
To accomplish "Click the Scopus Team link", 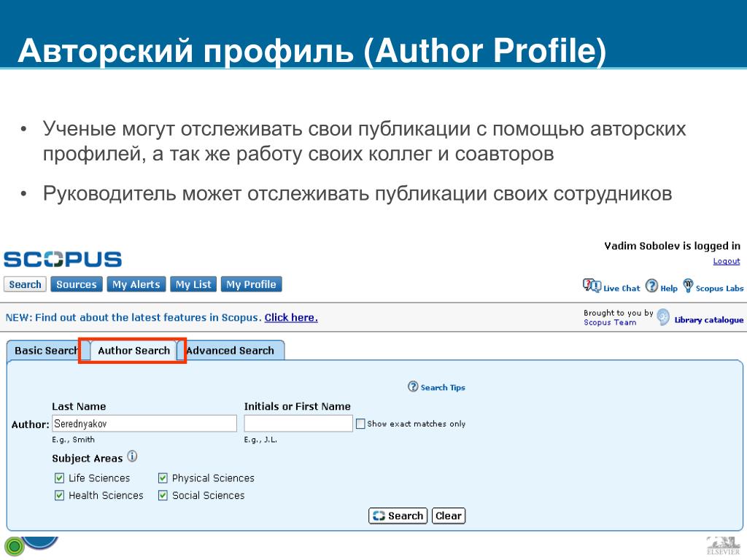I will (x=610, y=322).
